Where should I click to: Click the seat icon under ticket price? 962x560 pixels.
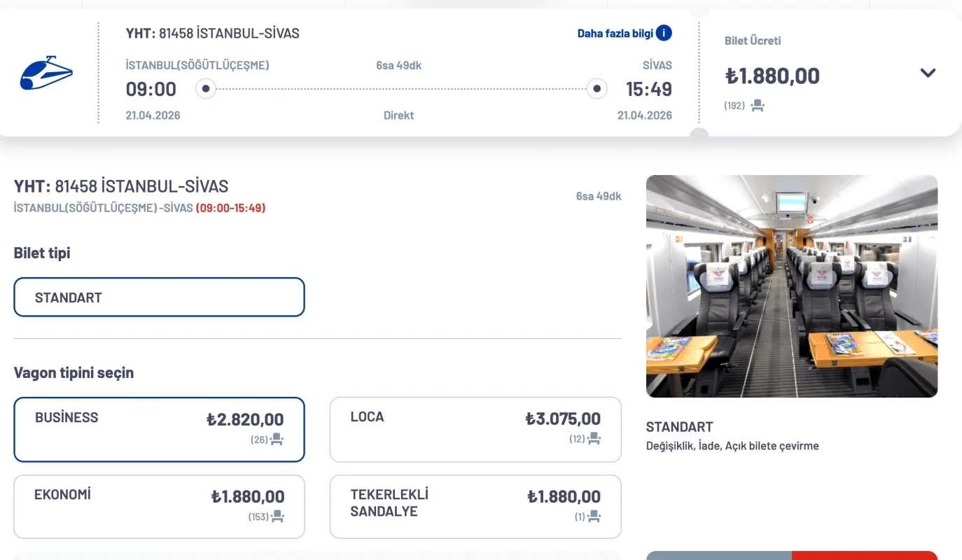(758, 106)
